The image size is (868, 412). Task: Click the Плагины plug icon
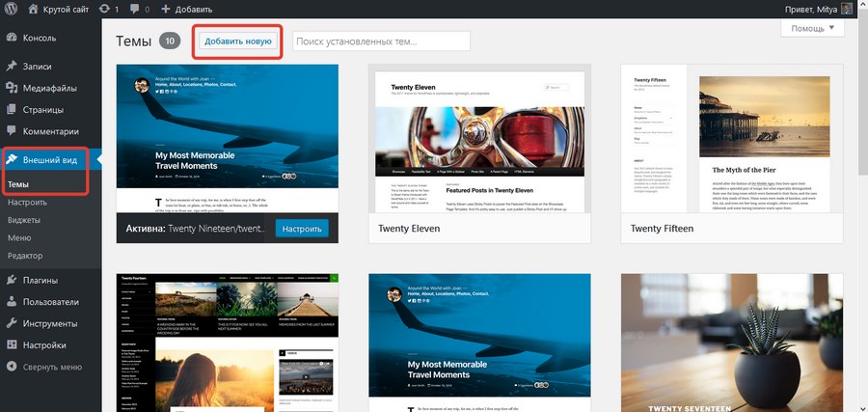(12, 280)
